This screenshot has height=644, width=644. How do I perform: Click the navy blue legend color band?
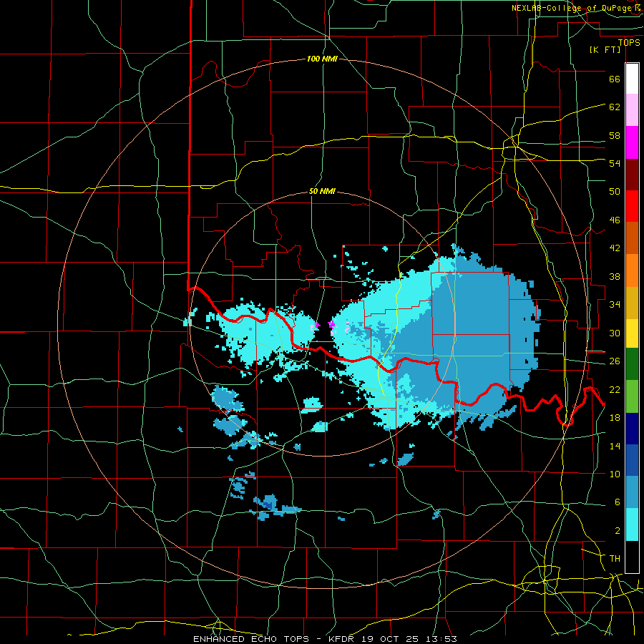(632, 429)
